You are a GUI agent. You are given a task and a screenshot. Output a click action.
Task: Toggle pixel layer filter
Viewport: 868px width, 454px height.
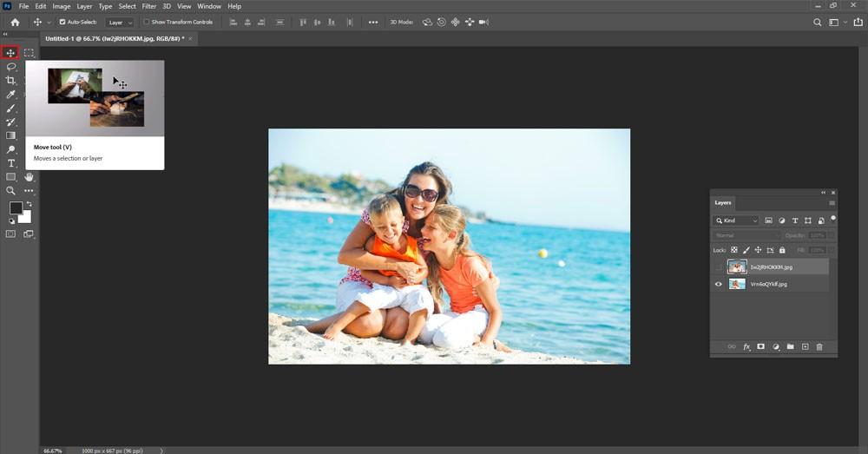pos(768,220)
